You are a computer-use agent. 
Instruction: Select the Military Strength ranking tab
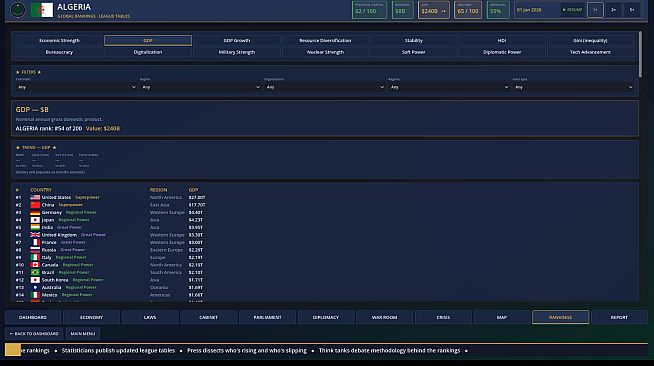(x=236, y=52)
